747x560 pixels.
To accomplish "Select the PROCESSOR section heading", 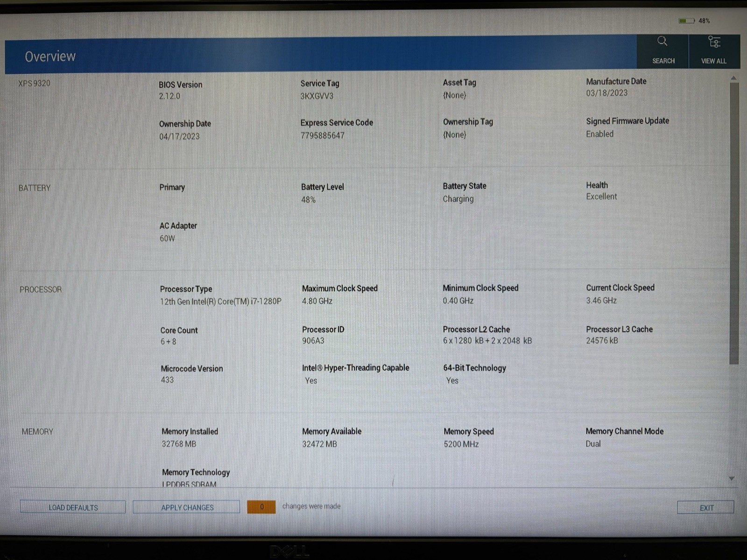I will tap(41, 290).
